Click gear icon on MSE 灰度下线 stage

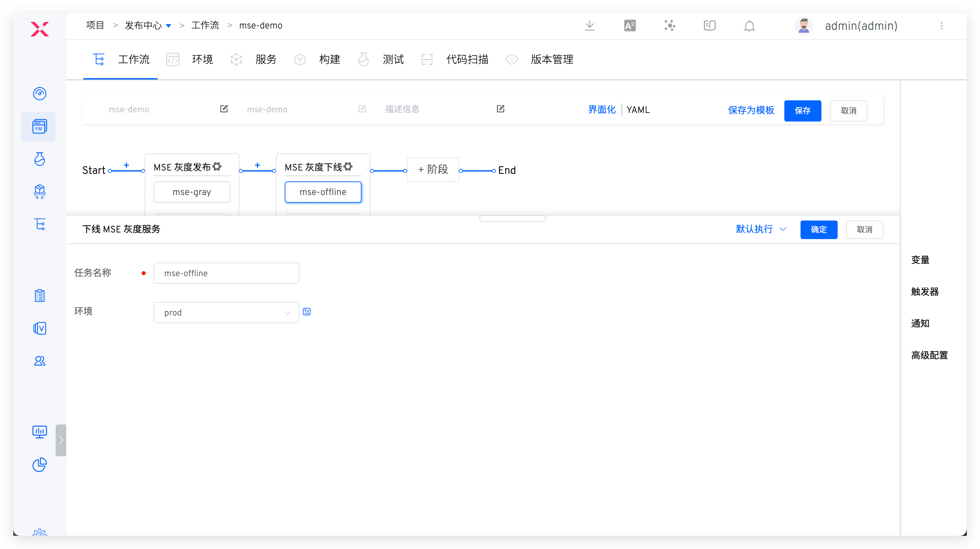[348, 167]
